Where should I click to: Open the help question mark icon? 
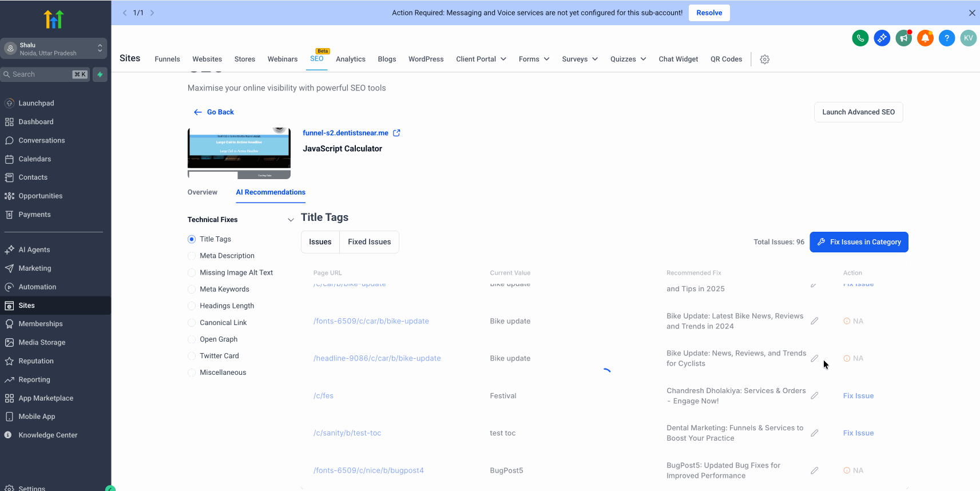click(947, 38)
